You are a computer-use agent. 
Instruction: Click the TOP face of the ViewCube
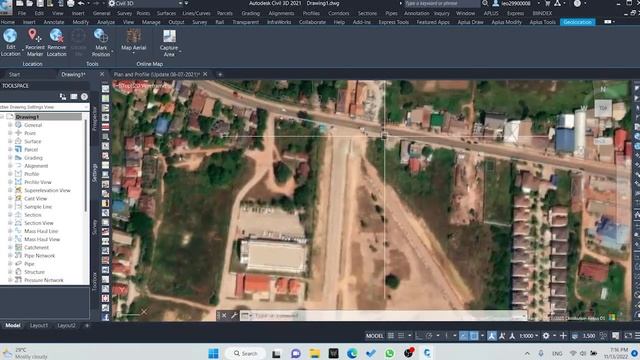pyautogui.click(x=603, y=108)
